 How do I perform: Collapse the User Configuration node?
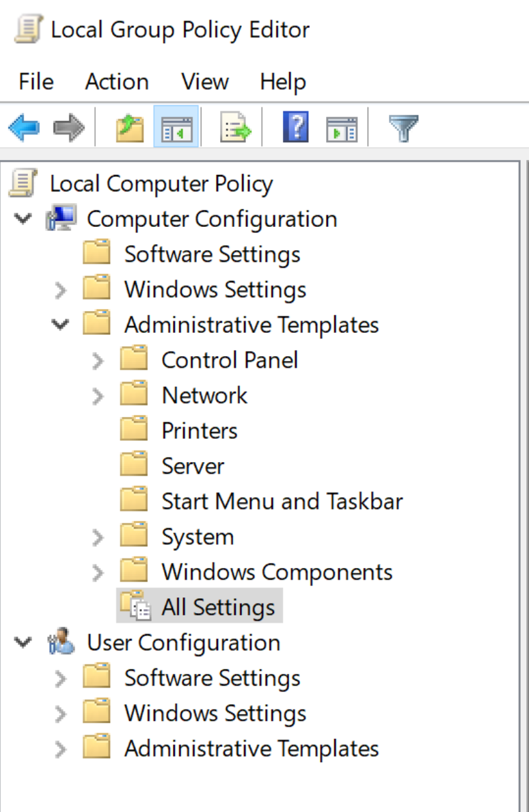coord(24,643)
